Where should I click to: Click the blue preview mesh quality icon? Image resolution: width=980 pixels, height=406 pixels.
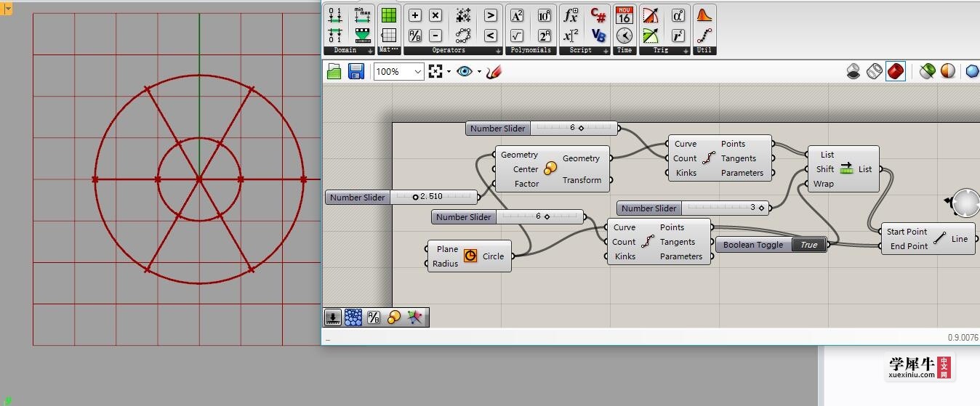point(973,71)
